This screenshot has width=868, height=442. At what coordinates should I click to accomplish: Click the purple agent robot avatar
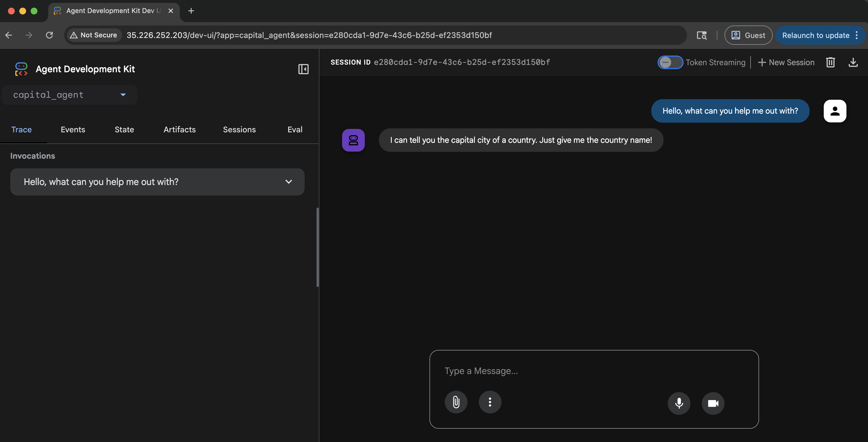click(353, 140)
